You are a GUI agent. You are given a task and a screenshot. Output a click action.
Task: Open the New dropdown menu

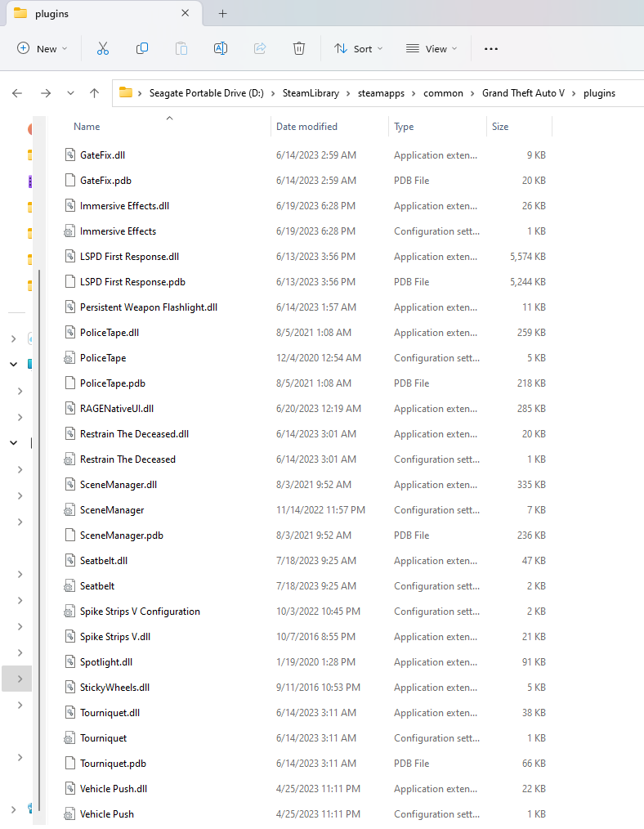pos(42,48)
